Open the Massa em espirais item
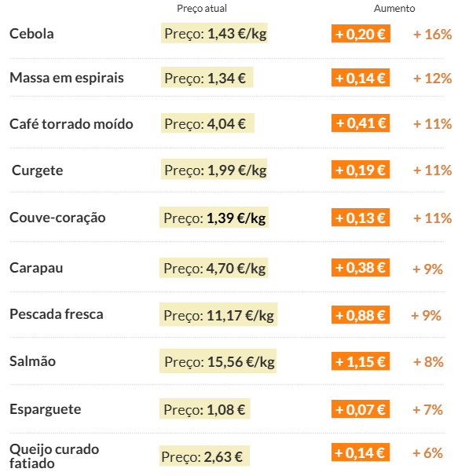Screen dimensions: 469x476 click(67, 78)
